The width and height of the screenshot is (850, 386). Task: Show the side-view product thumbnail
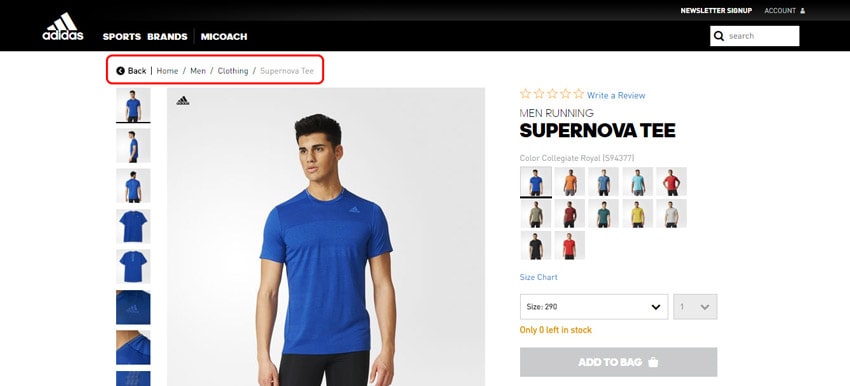(x=133, y=146)
